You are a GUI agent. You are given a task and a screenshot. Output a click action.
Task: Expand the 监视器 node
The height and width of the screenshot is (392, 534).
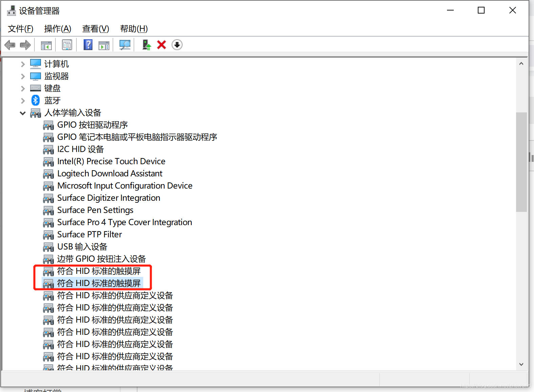[x=23, y=76]
